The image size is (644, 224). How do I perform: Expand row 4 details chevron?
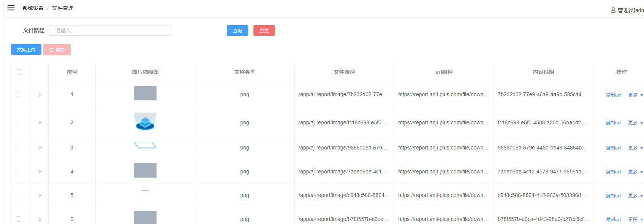click(x=40, y=172)
